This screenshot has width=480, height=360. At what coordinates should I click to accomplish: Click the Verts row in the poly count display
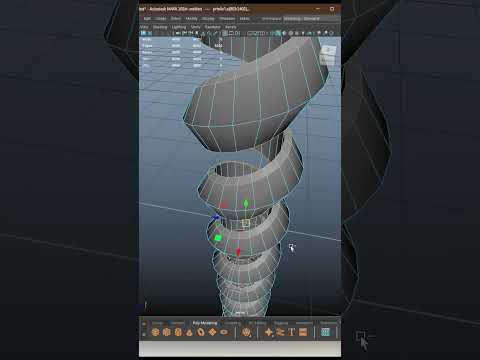click(x=182, y=39)
